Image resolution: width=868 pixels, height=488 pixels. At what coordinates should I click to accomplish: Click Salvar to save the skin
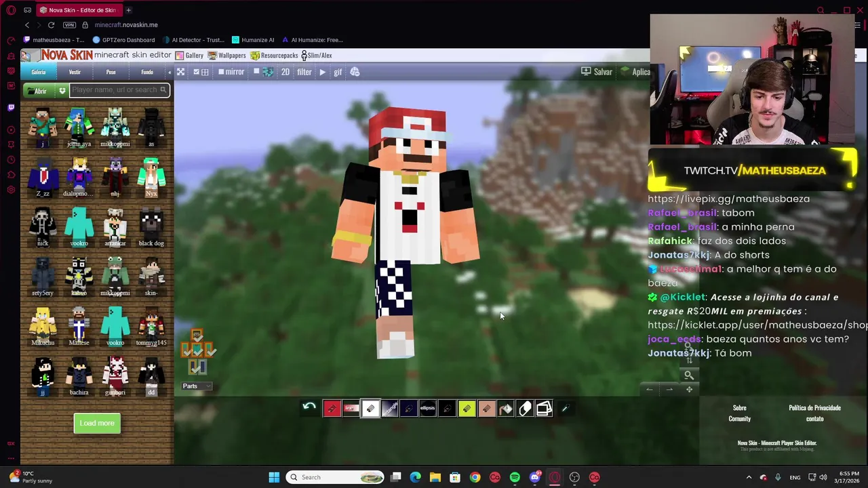coord(597,72)
